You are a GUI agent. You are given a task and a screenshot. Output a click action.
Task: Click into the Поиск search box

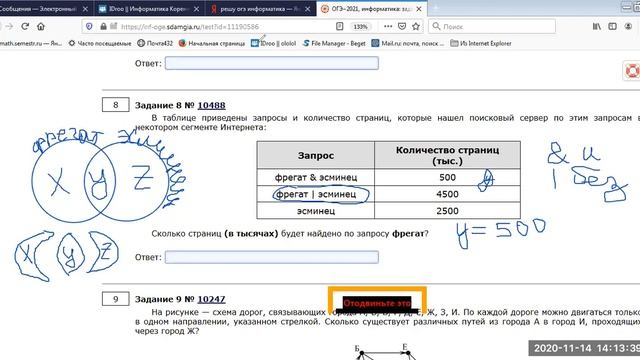point(492,27)
